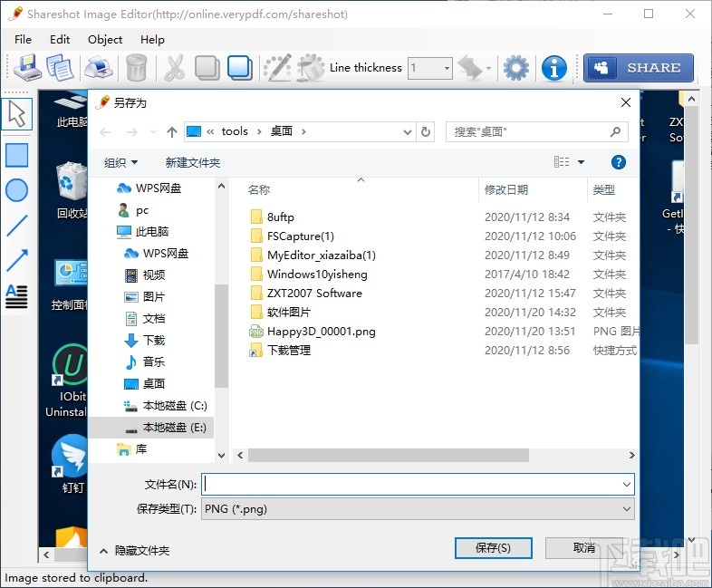The width and height of the screenshot is (712, 588).
Task: Click the Copy documents toolbar icon
Action: click(60, 68)
